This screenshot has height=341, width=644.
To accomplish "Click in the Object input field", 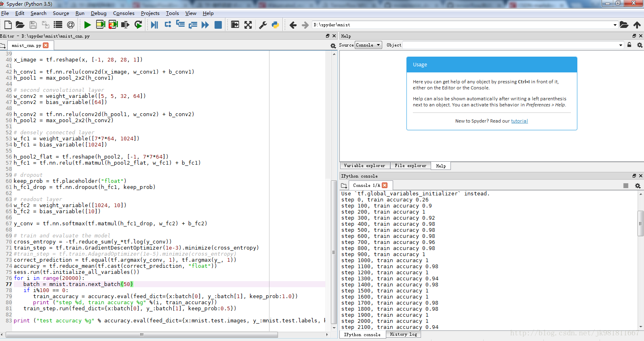I will [510, 45].
